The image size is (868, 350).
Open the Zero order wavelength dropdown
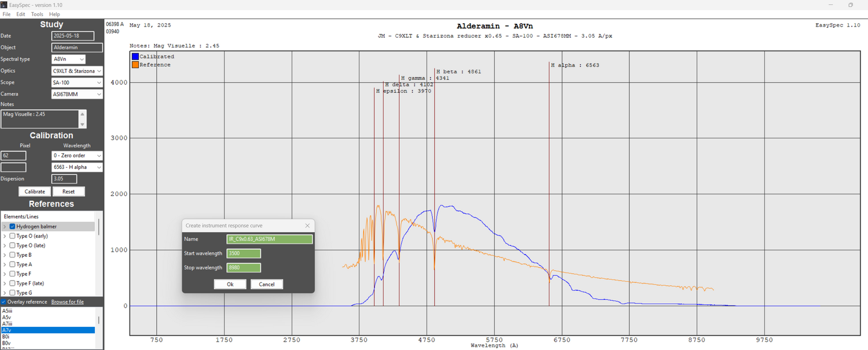pos(77,156)
